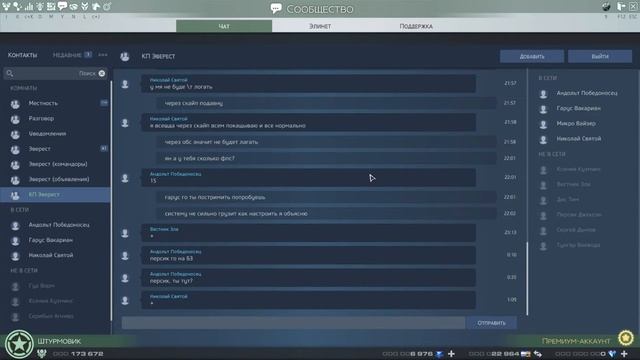Select the Контакты tab in left panel

(22, 55)
